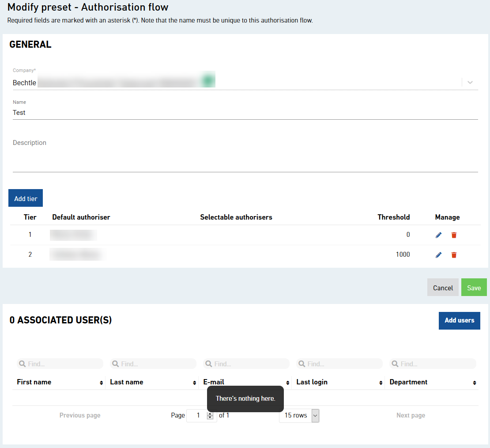Click the search icon in the E-mail filter
This screenshot has height=448, width=490.
coord(208,363)
